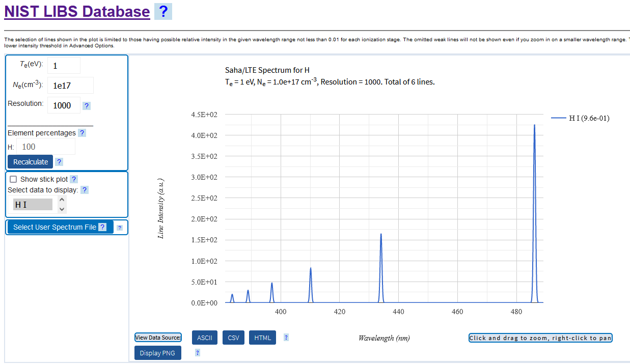Open the NIST LIBS Database title link
This screenshot has height=364, width=630.
77,12
